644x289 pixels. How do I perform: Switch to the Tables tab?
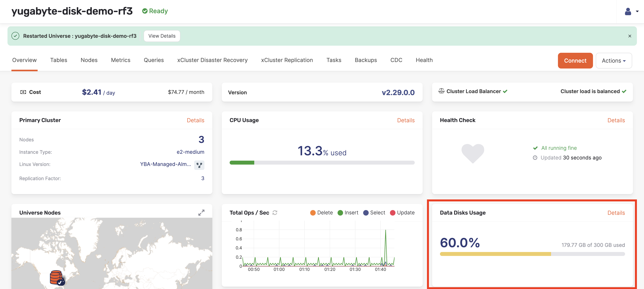click(x=58, y=60)
